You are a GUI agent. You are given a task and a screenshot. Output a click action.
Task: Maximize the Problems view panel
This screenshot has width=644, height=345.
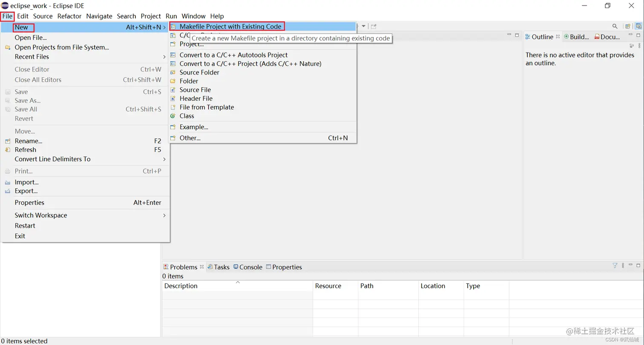point(638,265)
